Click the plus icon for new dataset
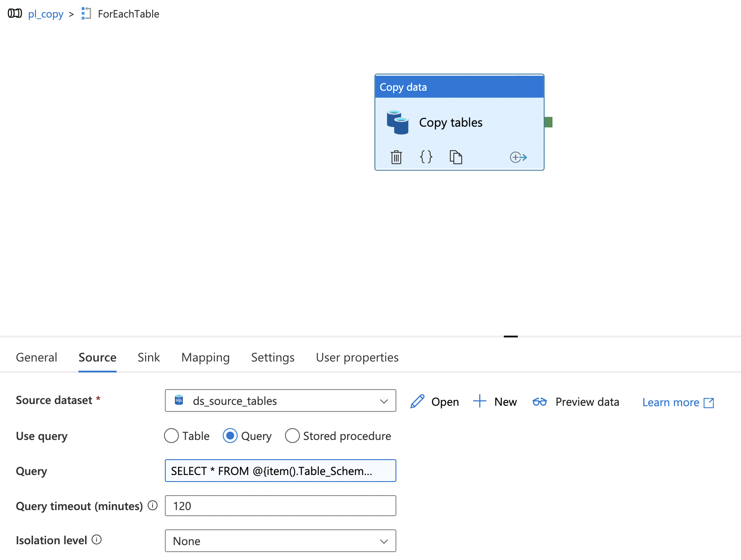 click(x=480, y=401)
